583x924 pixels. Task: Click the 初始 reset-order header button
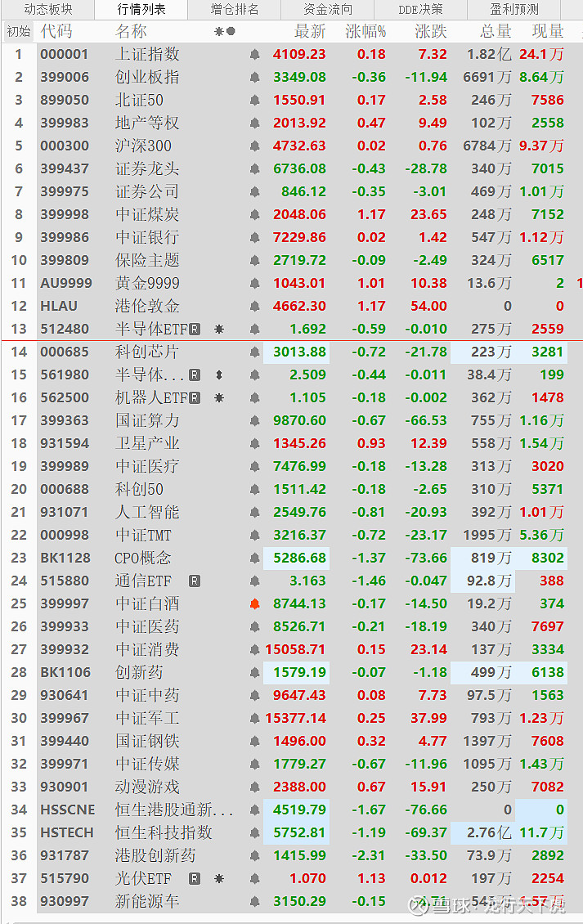(18, 32)
